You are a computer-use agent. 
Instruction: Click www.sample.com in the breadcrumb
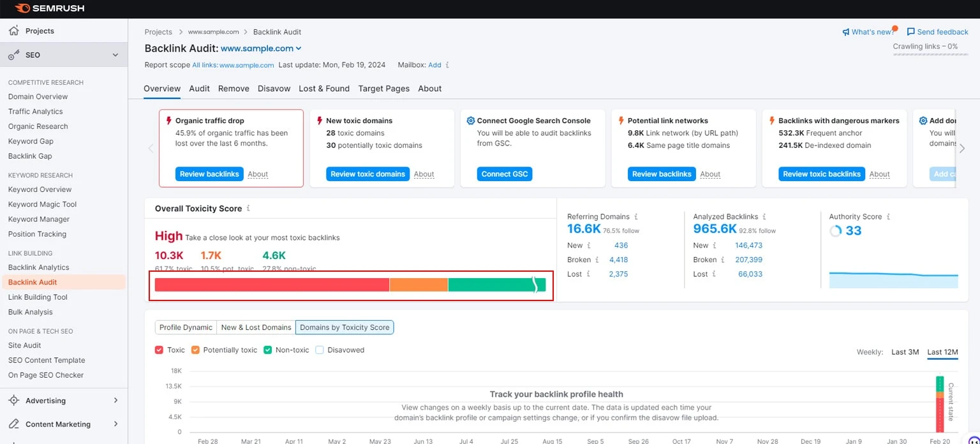point(213,32)
